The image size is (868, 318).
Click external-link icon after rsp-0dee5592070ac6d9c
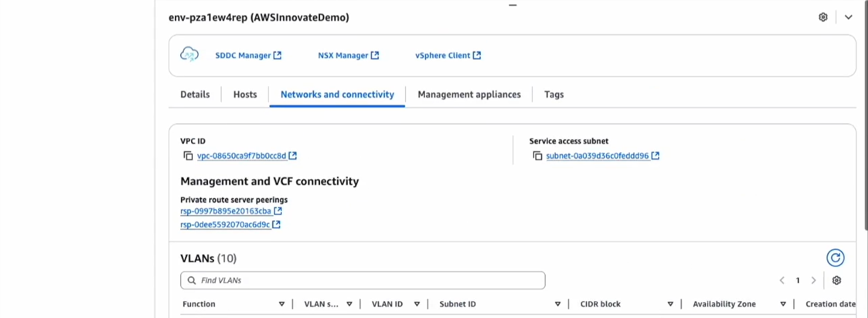pos(276,224)
